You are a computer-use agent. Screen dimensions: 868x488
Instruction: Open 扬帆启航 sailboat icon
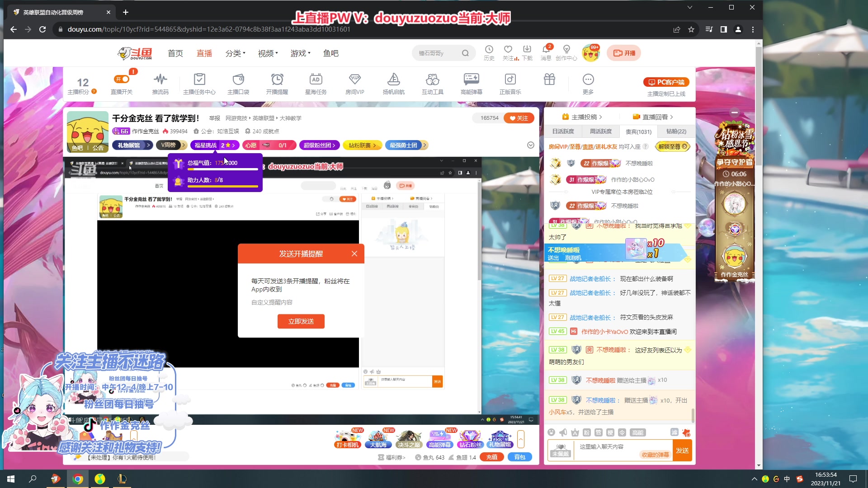(x=394, y=84)
